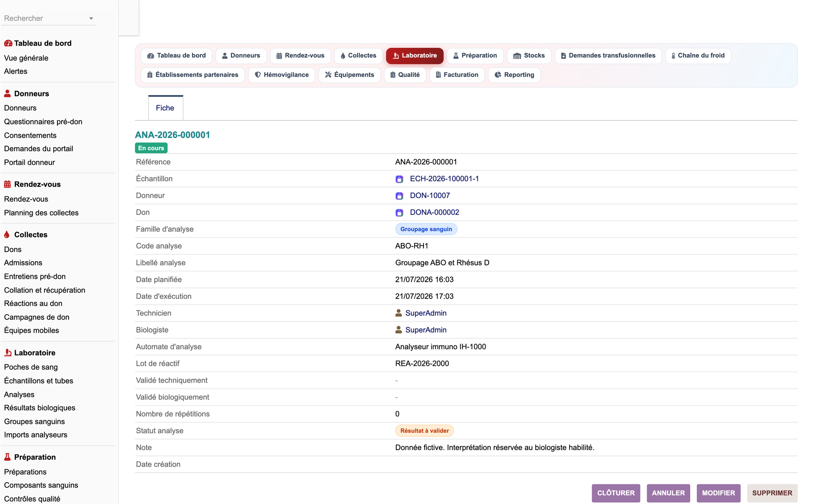Open Facturation navigation tab
The height and width of the screenshot is (504, 815).
coord(457,75)
